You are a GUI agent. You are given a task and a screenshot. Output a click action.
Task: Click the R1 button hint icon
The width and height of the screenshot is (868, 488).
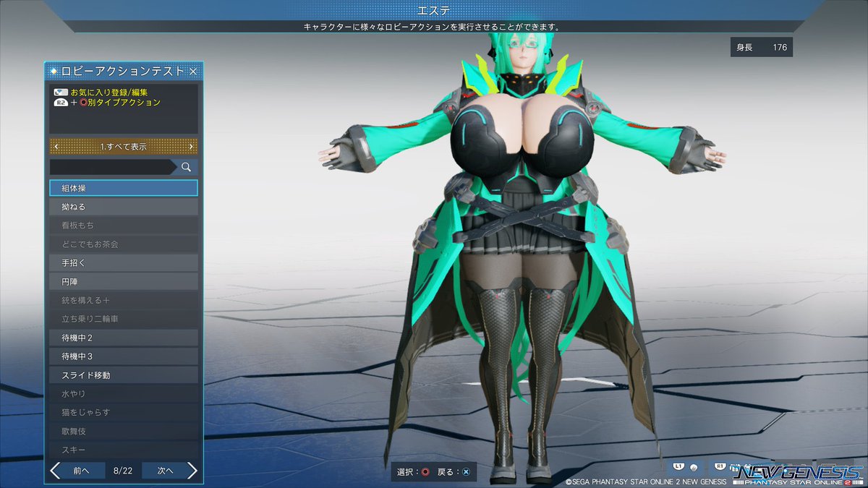tap(720, 467)
